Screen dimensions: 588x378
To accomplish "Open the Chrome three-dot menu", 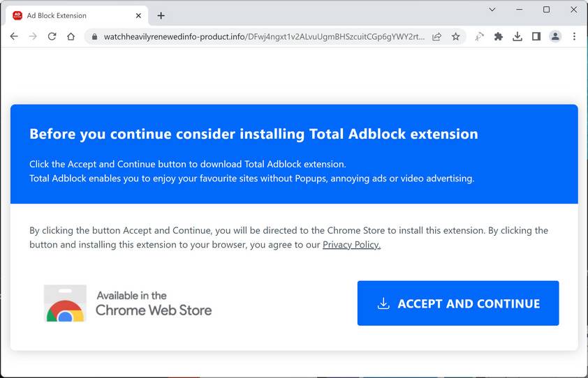I will pyautogui.click(x=575, y=36).
